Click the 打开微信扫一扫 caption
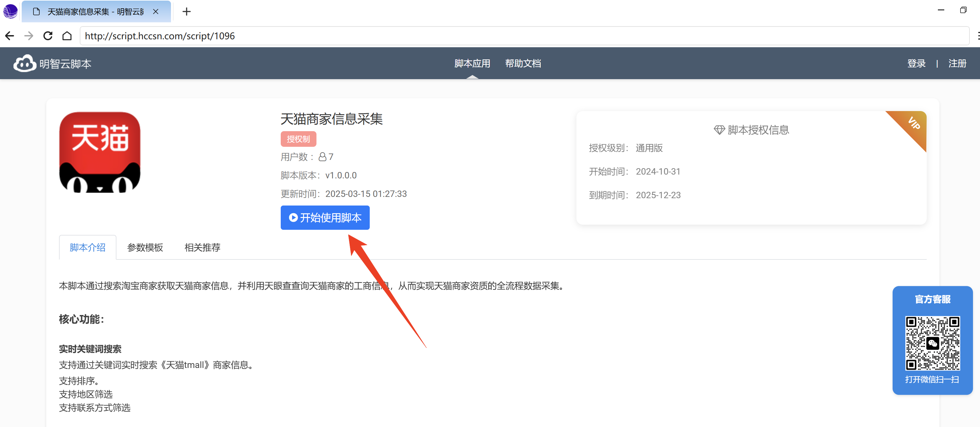The height and width of the screenshot is (427, 980). 932,379
